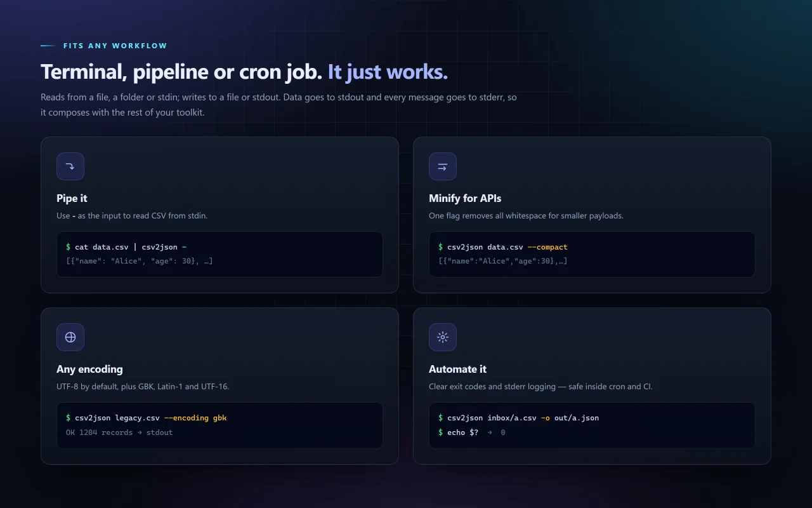The image size is (812, 508).
Task: Click 'OK 1204 records → stdout' output line
Action: [x=119, y=432]
